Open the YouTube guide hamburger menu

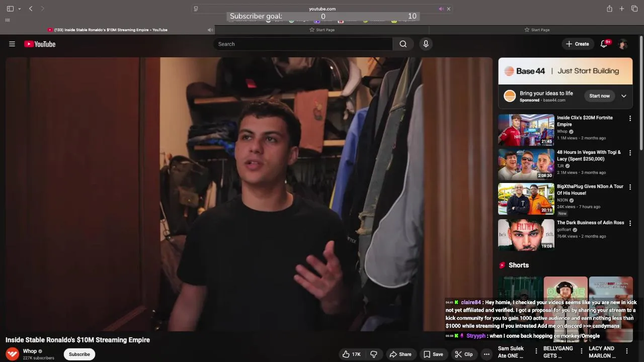click(x=12, y=44)
